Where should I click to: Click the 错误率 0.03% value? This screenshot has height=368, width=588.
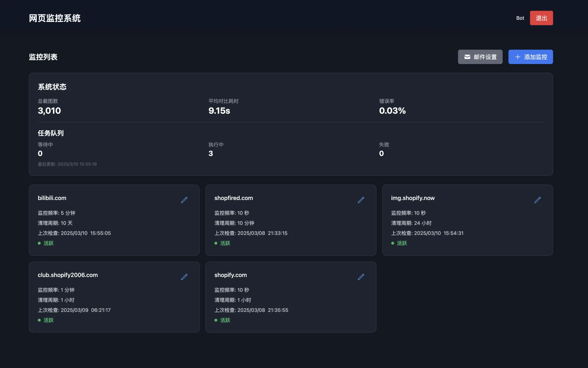pyautogui.click(x=392, y=111)
